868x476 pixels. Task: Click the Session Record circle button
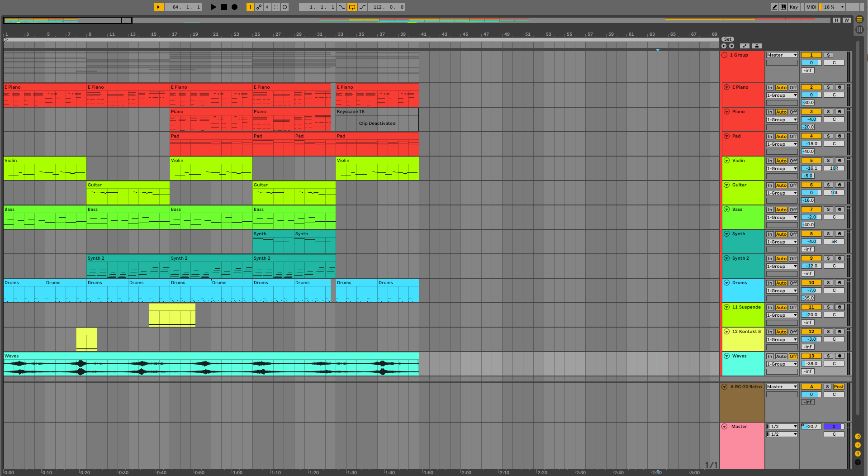pos(285,7)
